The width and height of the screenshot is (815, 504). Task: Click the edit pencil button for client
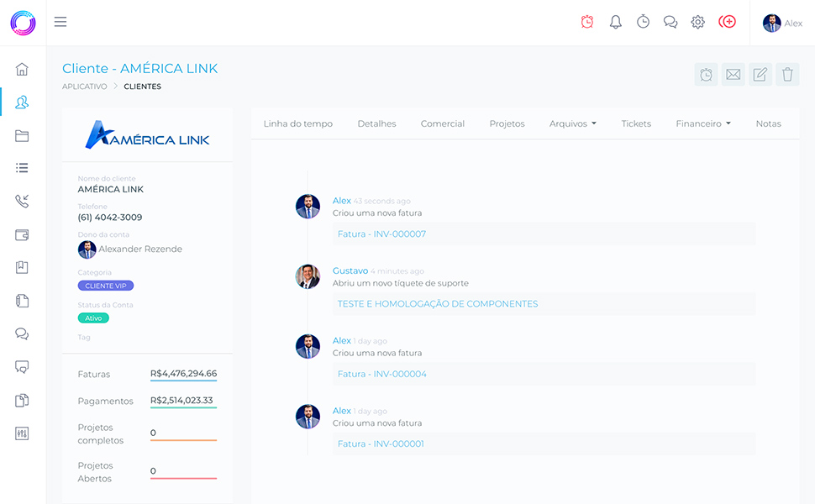760,74
